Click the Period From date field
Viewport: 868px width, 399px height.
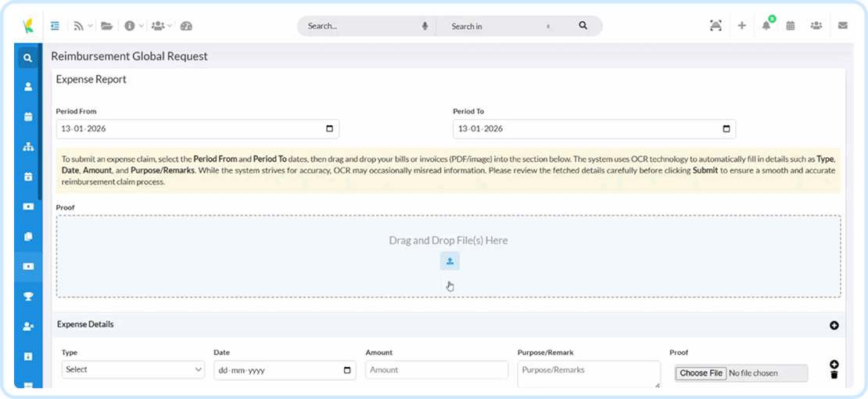pyautogui.click(x=198, y=128)
